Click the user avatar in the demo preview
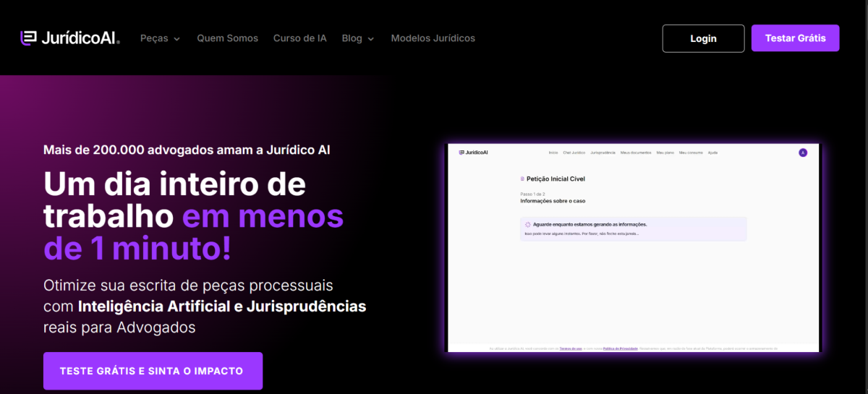Image resolution: width=868 pixels, height=394 pixels. tap(803, 153)
